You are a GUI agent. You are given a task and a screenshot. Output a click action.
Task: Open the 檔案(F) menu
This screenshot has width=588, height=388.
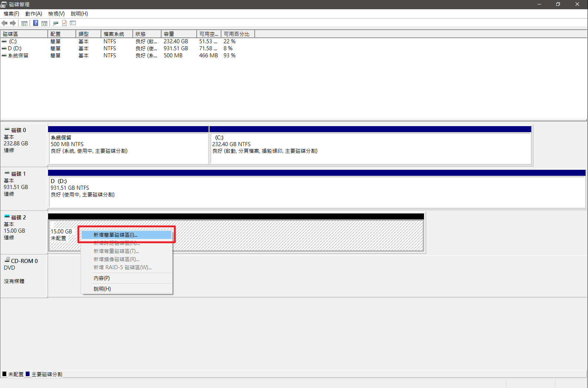pyautogui.click(x=11, y=14)
